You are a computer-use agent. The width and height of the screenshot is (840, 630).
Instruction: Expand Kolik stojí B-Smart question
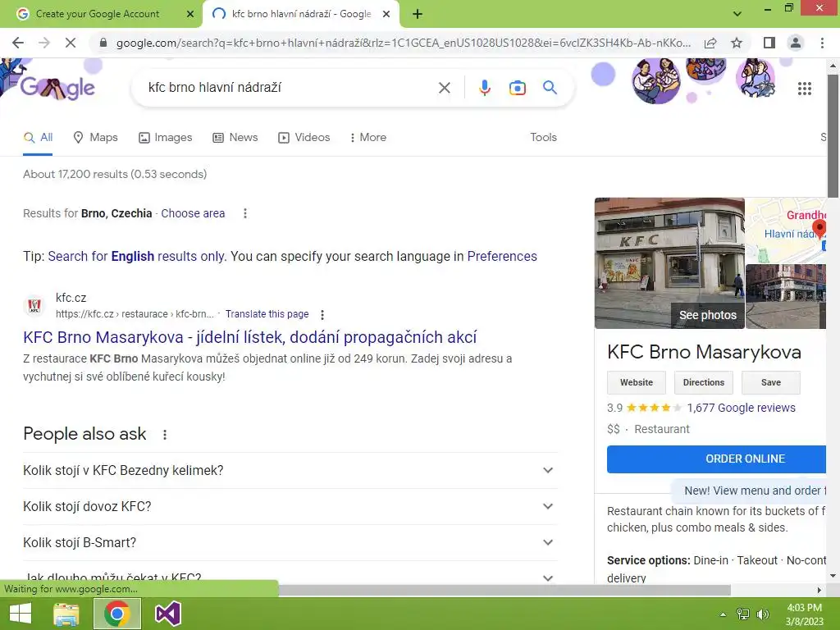pos(290,542)
